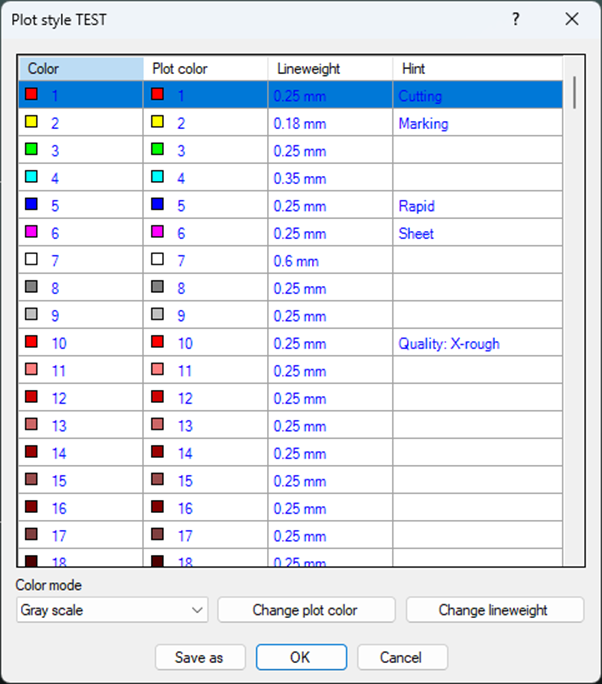Select the magenta color 6 swatch

pyautogui.click(x=31, y=232)
